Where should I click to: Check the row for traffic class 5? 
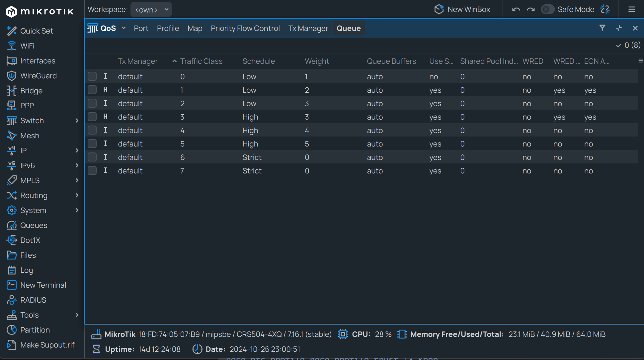92,144
